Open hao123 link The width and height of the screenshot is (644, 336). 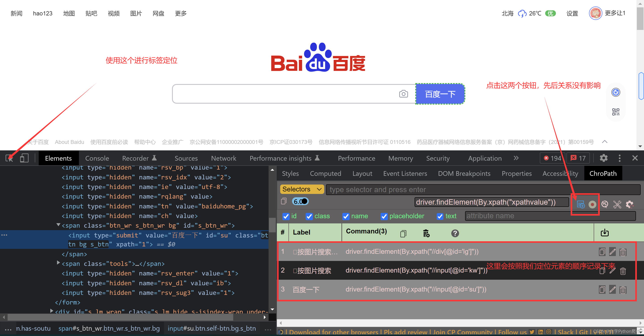(x=42, y=13)
